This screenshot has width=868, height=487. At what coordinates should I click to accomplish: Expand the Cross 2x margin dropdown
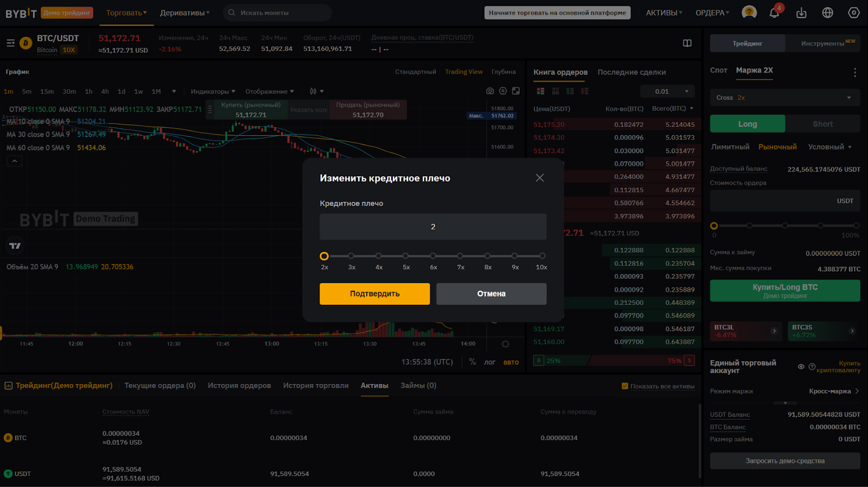(784, 98)
